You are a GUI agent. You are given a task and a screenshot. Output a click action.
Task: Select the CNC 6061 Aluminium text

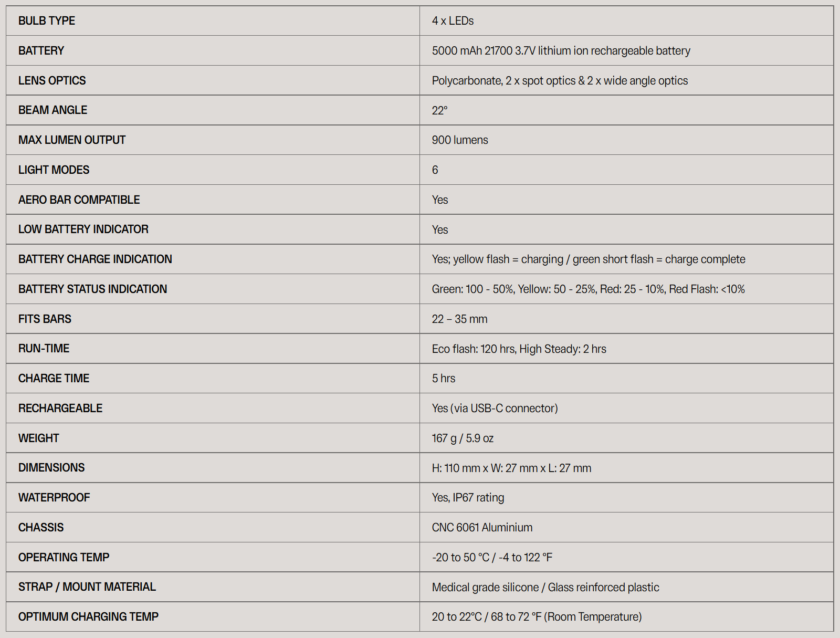click(482, 528)
